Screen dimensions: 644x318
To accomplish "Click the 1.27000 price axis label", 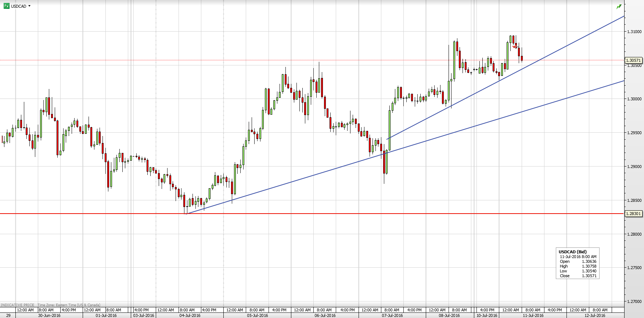I will click(x=634, y=301).
